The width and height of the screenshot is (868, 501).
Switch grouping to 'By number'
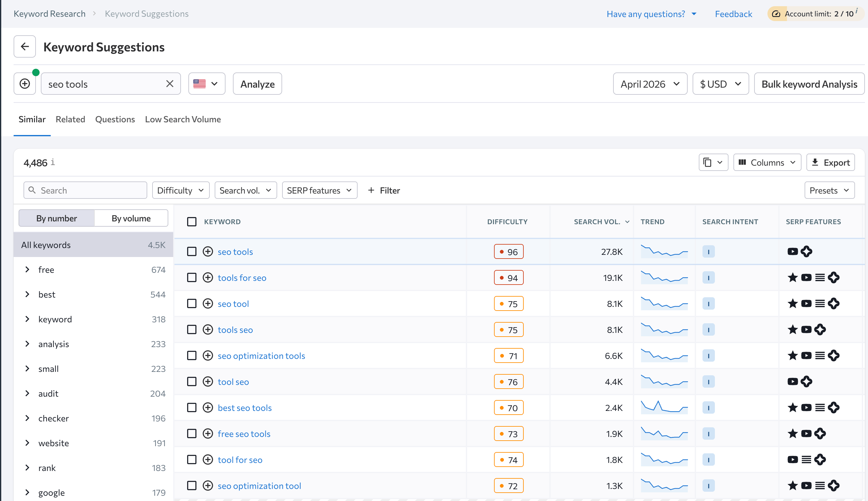coord(57,218)
